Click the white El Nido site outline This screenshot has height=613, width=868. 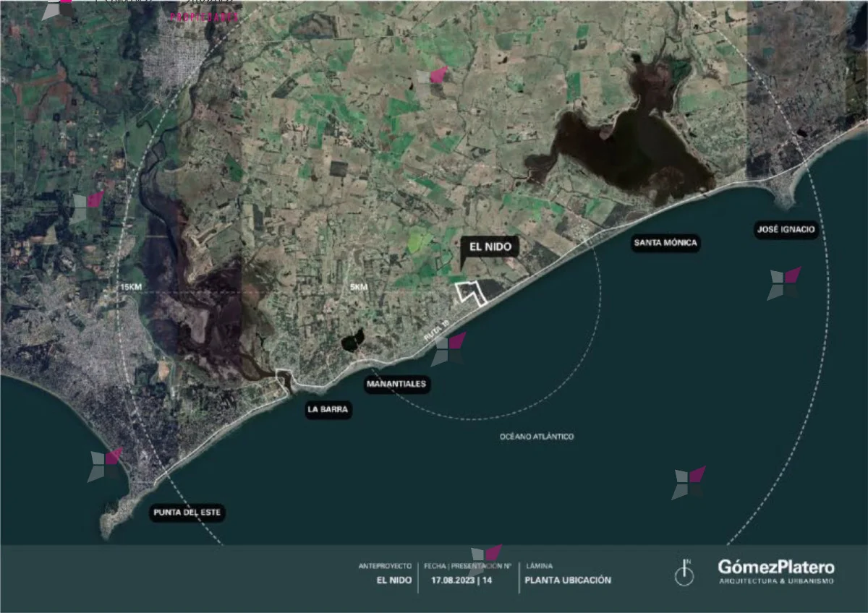[x=469, y=293]
